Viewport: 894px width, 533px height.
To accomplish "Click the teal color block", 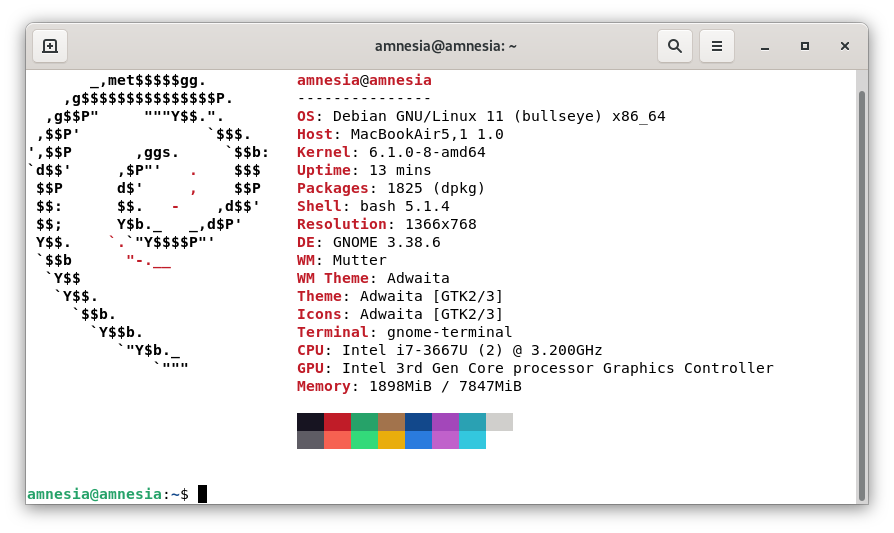I will [x=472, y=422].
